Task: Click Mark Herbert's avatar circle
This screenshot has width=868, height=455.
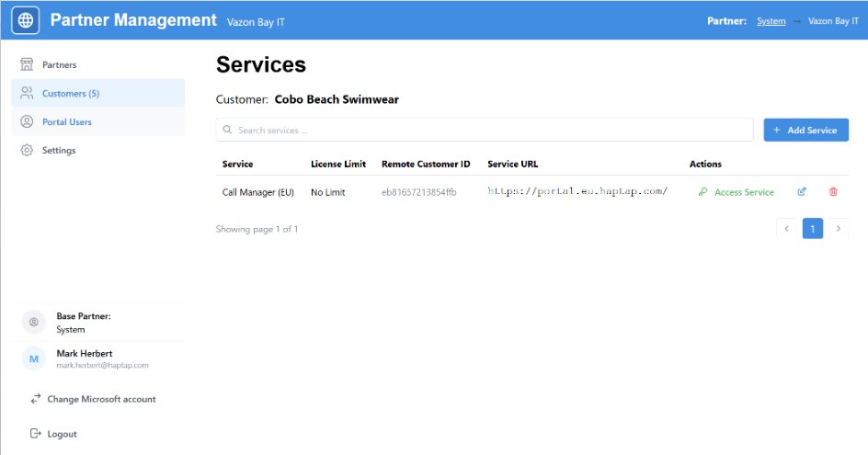Action: coord(34,359)
